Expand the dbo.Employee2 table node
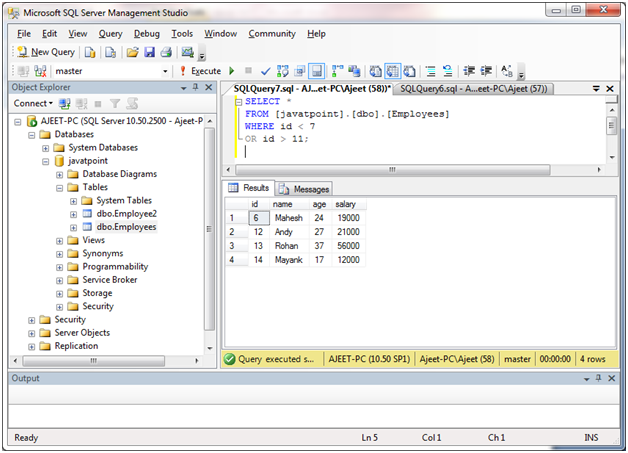 pyautogui.click(x=73, y=215)
